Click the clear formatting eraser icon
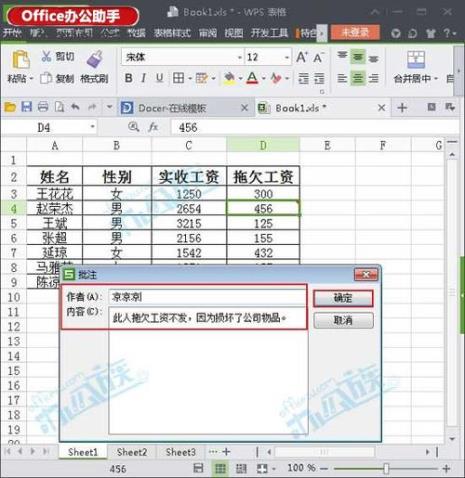 (275, 78)
